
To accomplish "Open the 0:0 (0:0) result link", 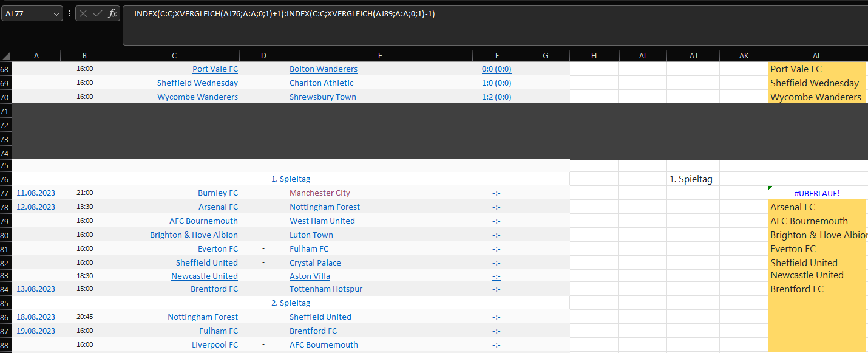I will click(x=497, y=69).
